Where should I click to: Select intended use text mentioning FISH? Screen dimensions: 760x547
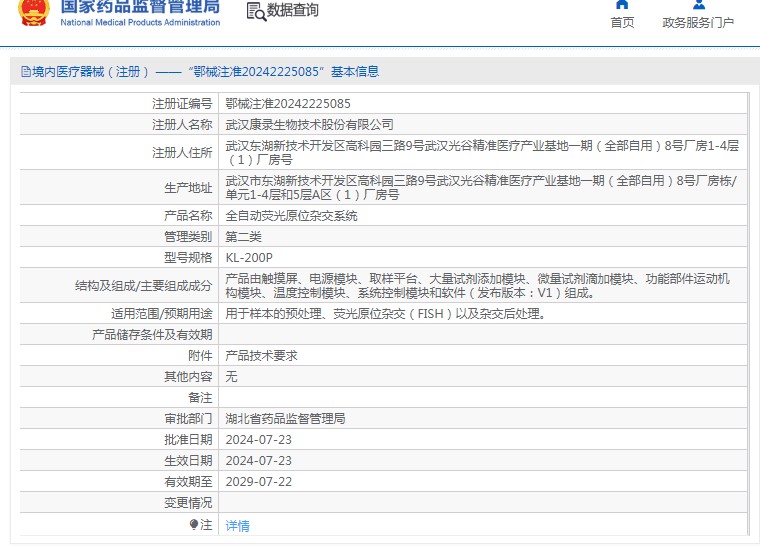click(x=386, y=314)
